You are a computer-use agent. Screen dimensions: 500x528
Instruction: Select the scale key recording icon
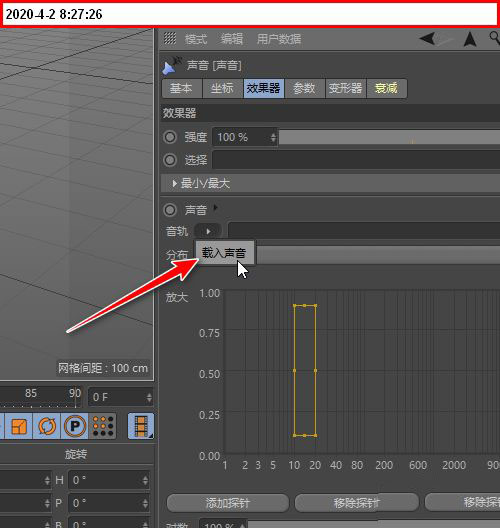pyautogui.click(x=19, y=426)
